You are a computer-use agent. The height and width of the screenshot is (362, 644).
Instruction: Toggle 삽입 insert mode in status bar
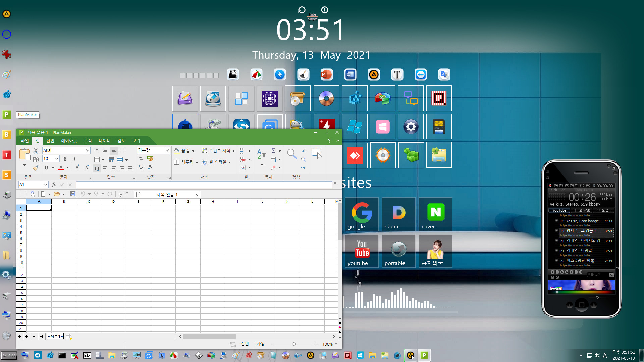click(245, 344)
